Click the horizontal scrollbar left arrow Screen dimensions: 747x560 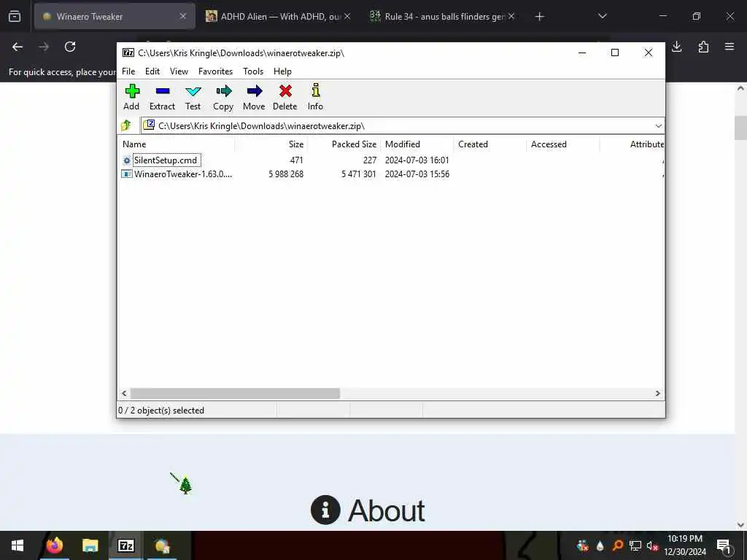(124, 393)
